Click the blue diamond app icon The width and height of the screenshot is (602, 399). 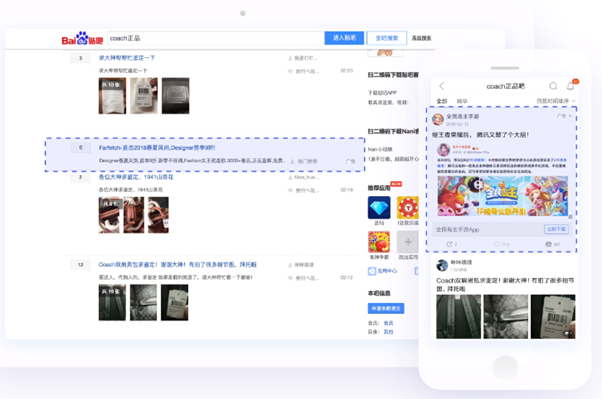tap(379, 207)
